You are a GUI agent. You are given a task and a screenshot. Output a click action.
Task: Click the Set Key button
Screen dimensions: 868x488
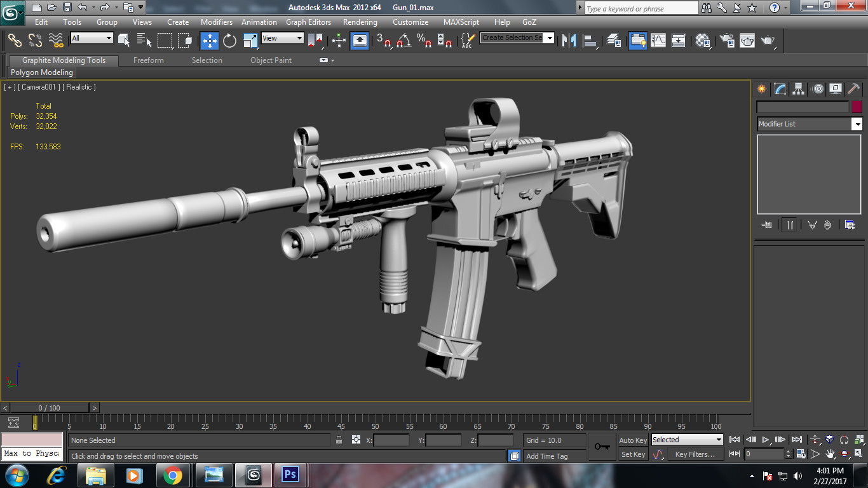click(633, 454)
